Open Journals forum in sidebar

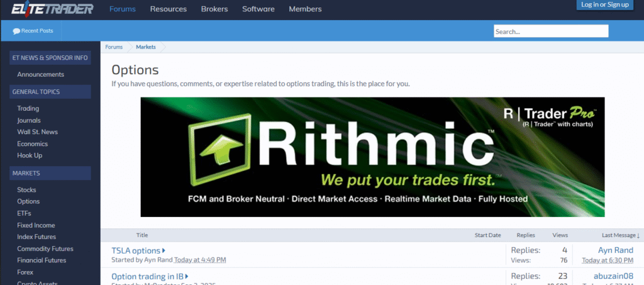pos(29,121)
